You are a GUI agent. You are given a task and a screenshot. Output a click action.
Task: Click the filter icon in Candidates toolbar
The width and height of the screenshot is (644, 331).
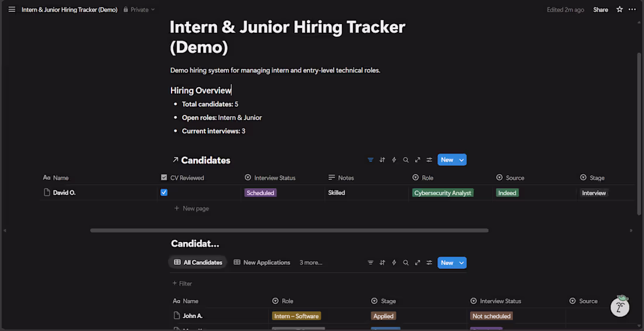(371, 160)
